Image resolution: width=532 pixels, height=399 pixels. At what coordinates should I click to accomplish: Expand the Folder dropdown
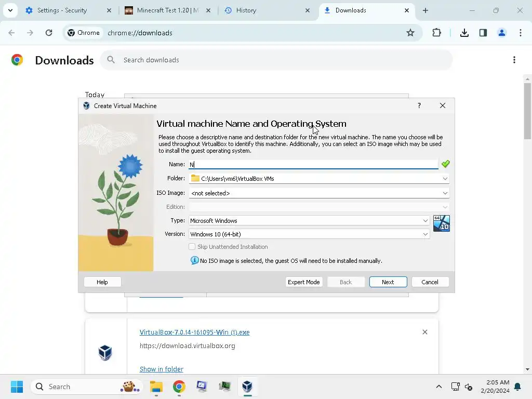445,179
